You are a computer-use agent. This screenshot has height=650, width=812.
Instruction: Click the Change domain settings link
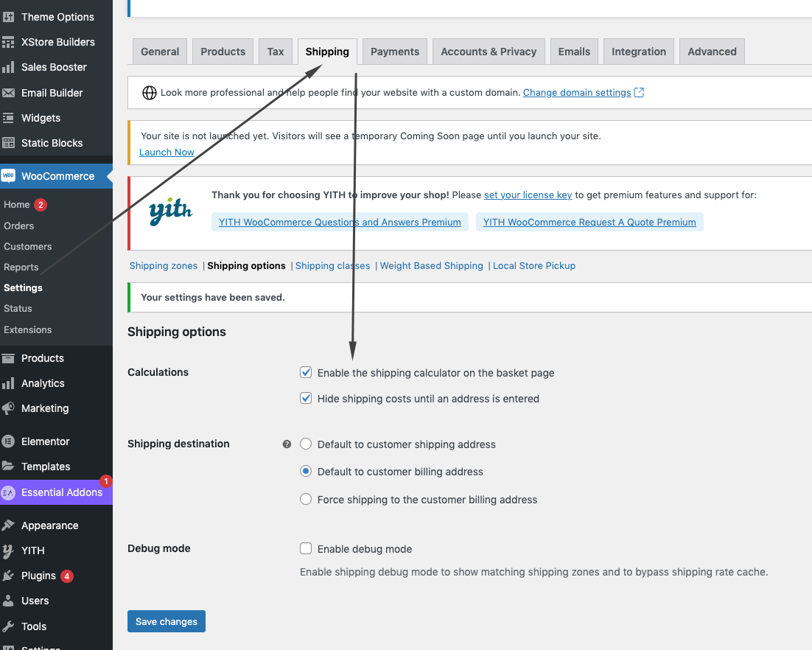click(x=577, y=93)
